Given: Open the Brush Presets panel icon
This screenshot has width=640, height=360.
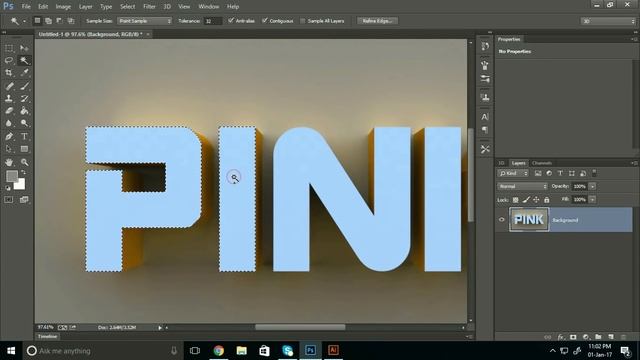Looking at the screenshot, I should tap(485, 65).
